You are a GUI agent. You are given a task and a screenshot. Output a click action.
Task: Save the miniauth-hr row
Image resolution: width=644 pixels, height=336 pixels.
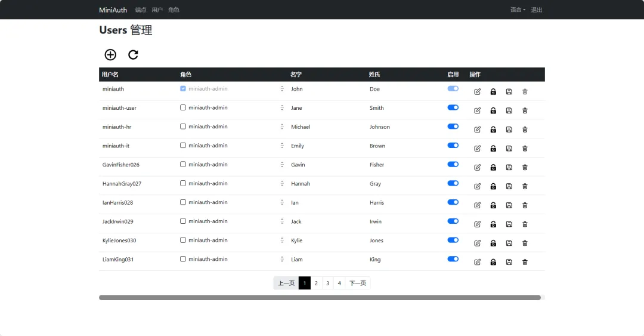[x=509, y=130]
